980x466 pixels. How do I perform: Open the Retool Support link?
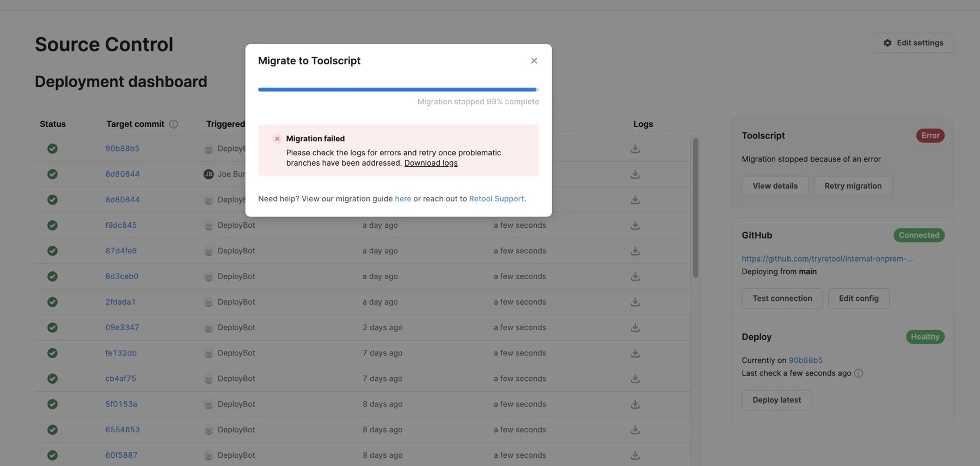tap(497, 198)
